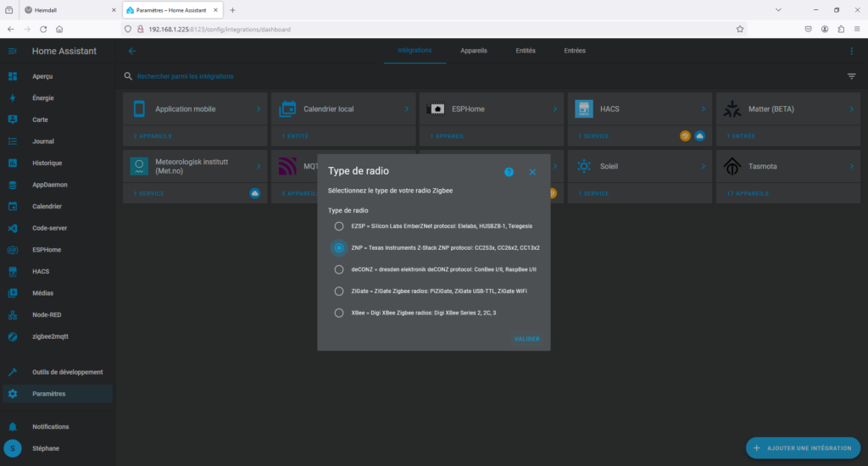The width and height of the screenshot is (868, 466).
Task: Click the VALIDER button
Action: [527, 339]
